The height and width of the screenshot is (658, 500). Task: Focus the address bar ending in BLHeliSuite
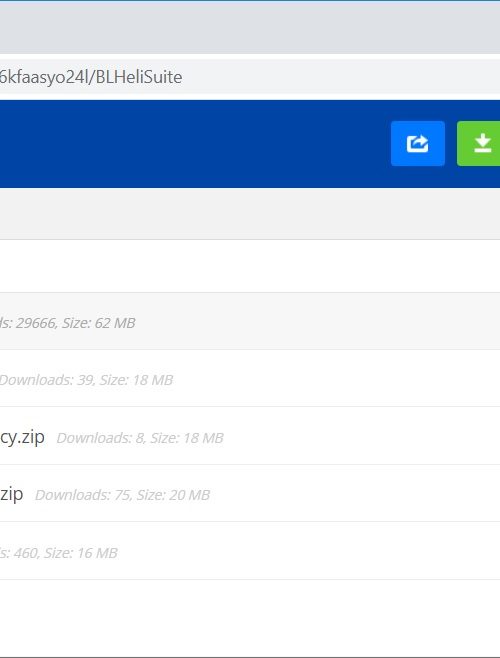click(x=250, y=77)
